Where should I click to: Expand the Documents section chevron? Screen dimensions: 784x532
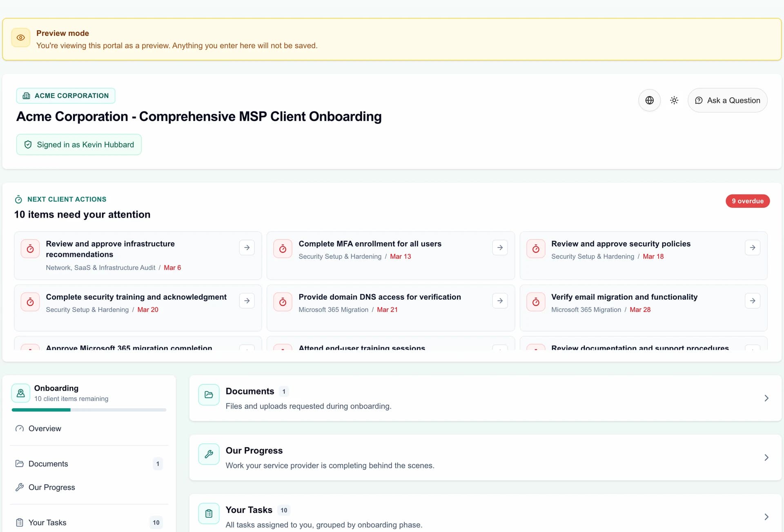(x=766, y=398)
